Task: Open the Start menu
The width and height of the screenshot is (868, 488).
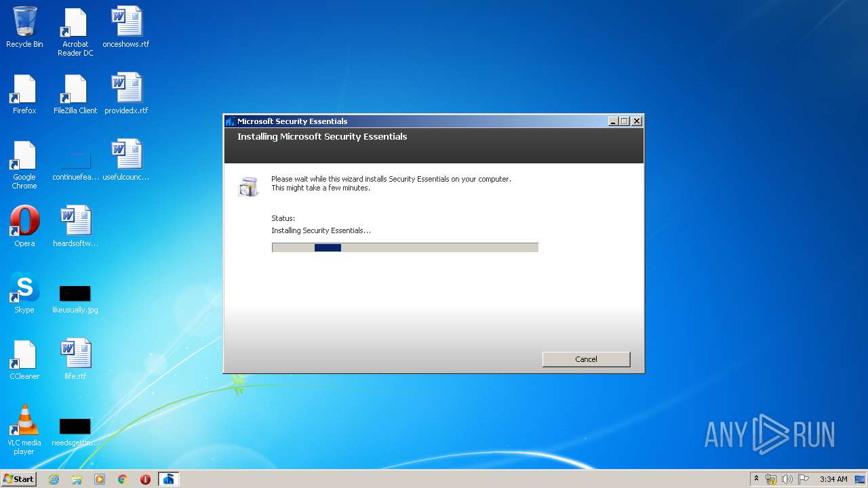Action: click(x=18, y=479)
